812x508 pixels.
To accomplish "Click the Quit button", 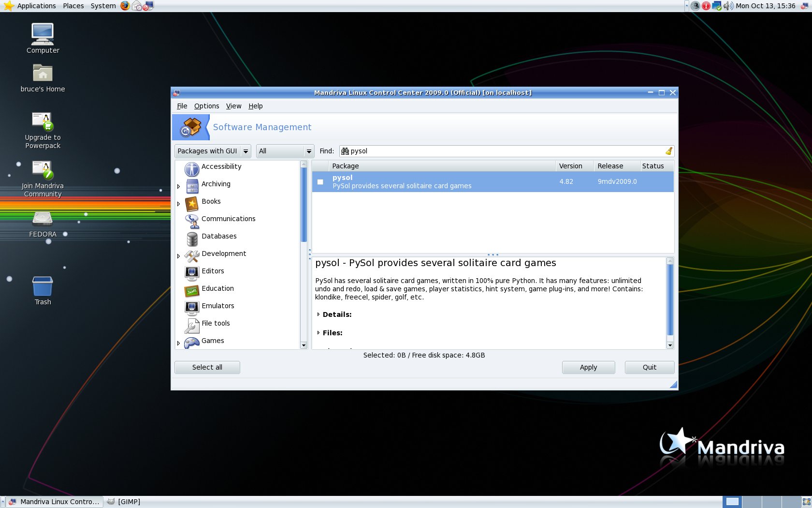I will (x=650, y=367).
